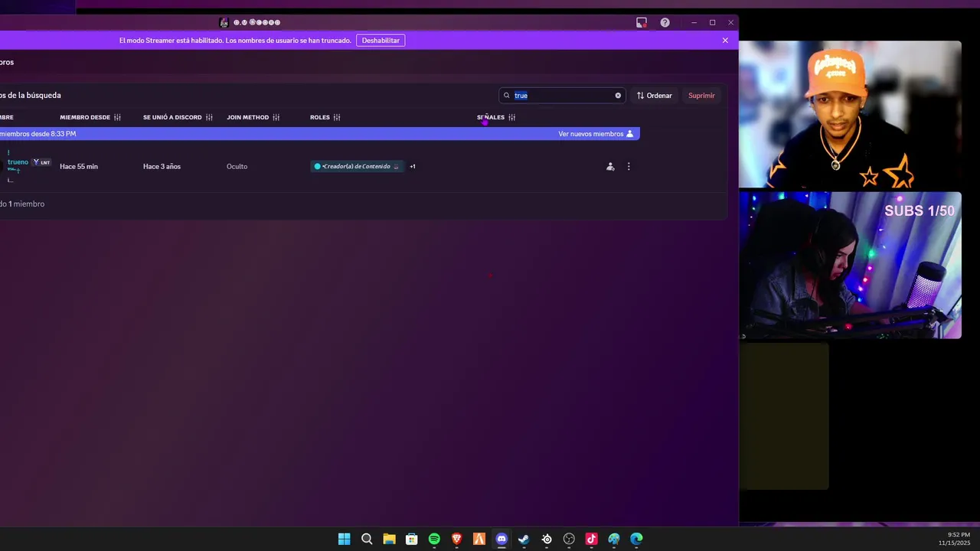Image resolution: width=980 pixels, height=551 pixels.
Task: Select 'Hace 55 min' cell
Action: pos(79,166)
